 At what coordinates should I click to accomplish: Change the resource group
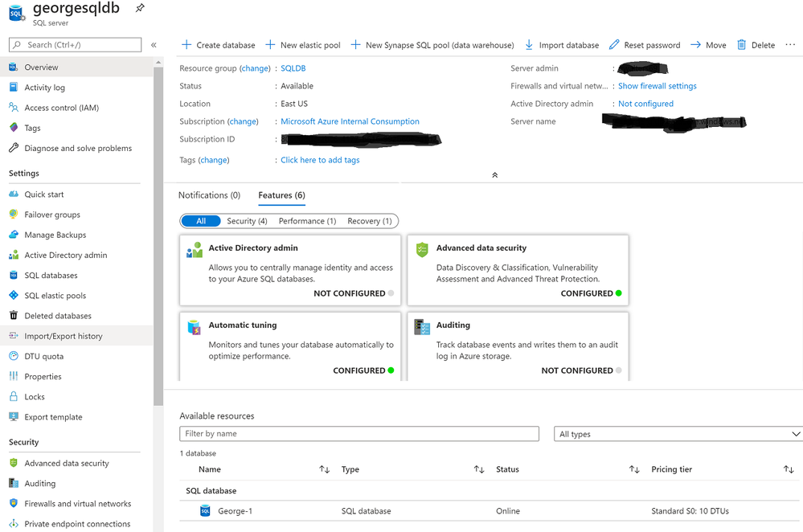[255, 68]
